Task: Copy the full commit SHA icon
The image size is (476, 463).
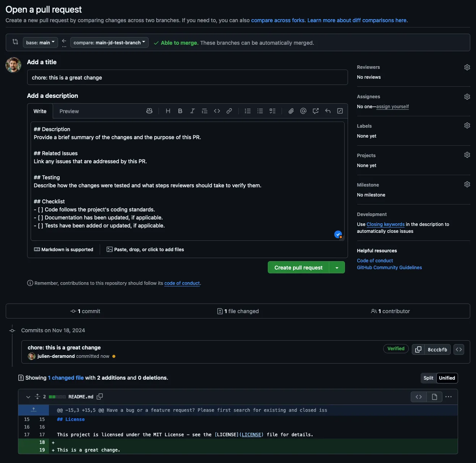Action: click(x=418, y=349)
